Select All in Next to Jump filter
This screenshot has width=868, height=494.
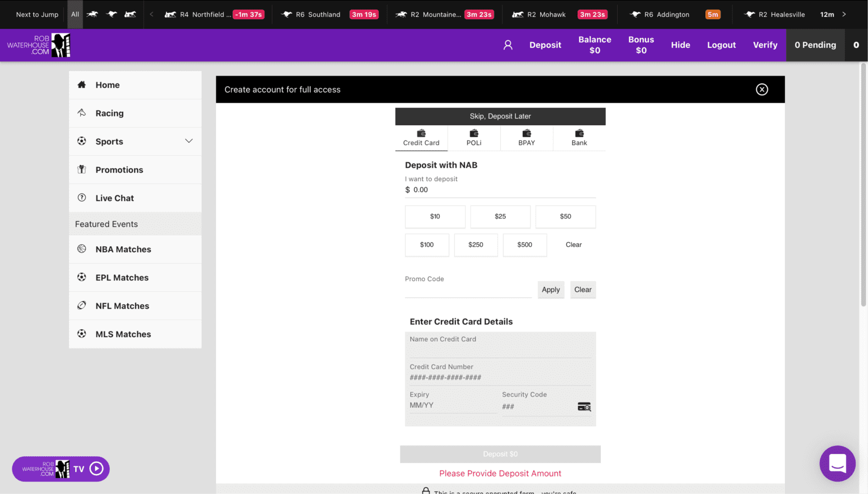pos(75,14)
